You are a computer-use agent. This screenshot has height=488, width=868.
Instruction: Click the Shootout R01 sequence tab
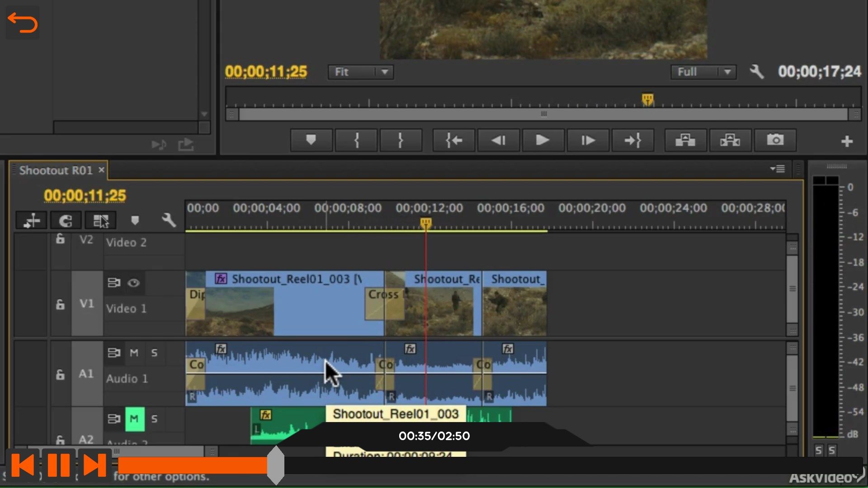coord(57,170)
